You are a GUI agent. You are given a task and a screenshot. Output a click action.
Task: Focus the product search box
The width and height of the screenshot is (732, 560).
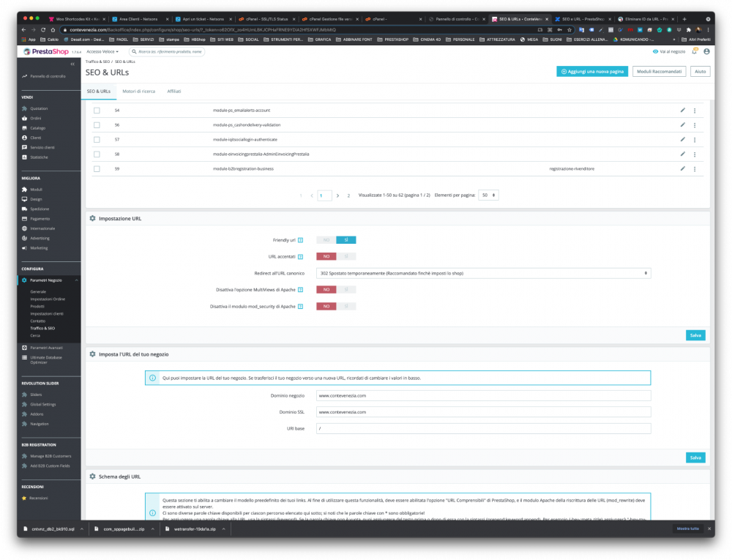click(167, 52)
